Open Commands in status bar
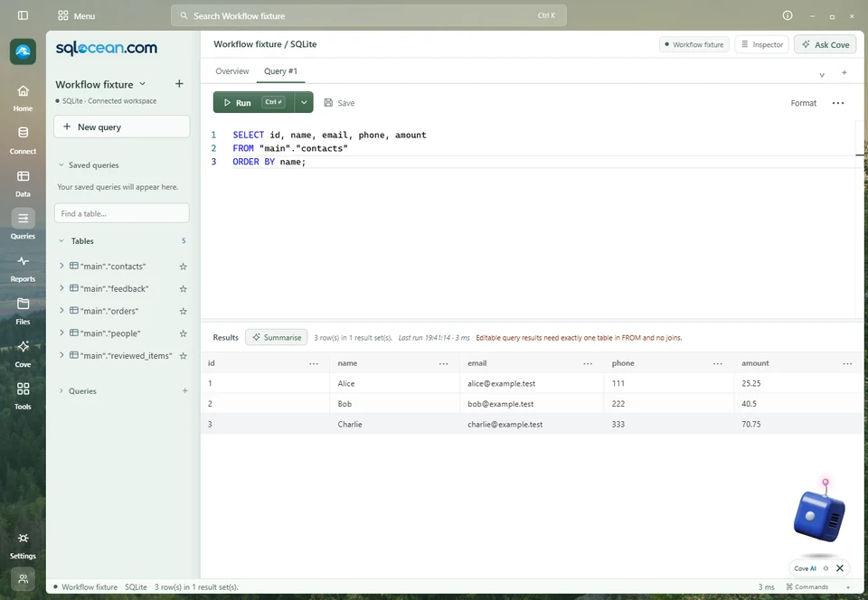868x600 pixels. coord(807,587)
